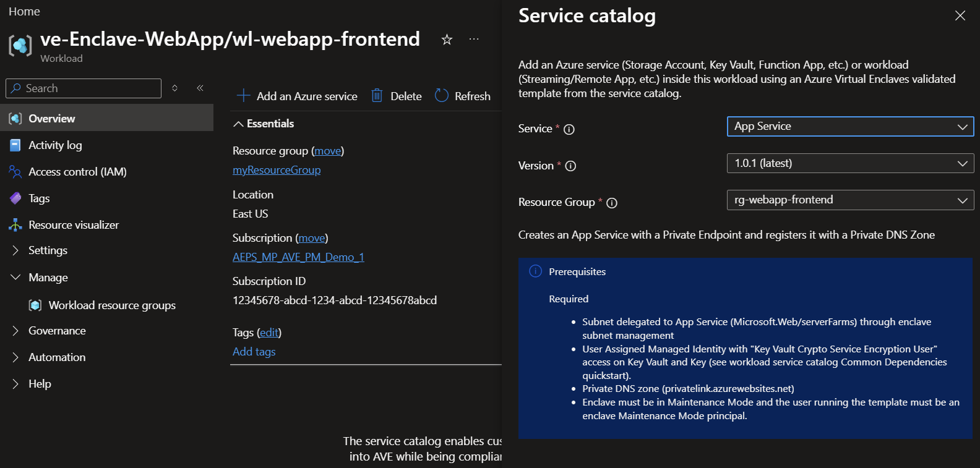980x468 pixels.
Task: Click the Private DNS zone prerequisite line
Action: pyautogui.click(x=688, y=389)
